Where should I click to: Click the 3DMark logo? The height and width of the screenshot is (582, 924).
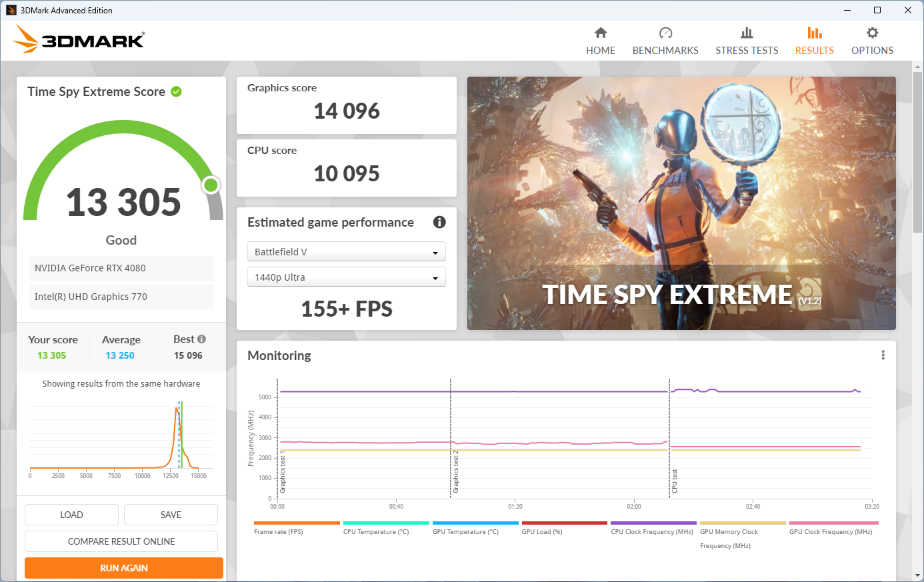[x=79, y=39]
